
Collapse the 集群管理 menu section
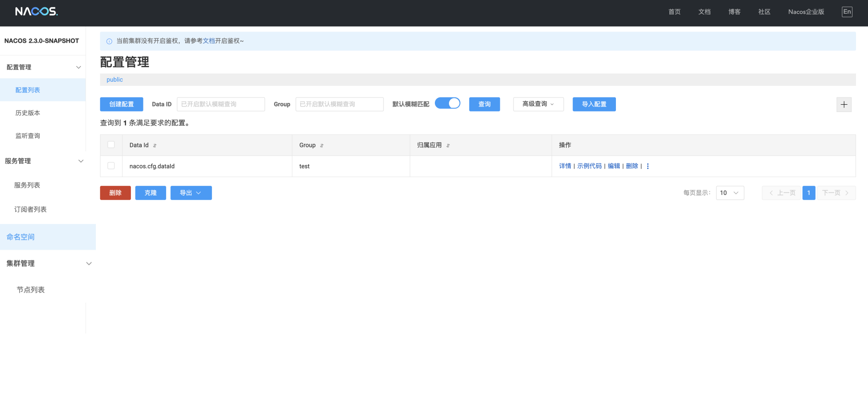click(x=89, y=264)
